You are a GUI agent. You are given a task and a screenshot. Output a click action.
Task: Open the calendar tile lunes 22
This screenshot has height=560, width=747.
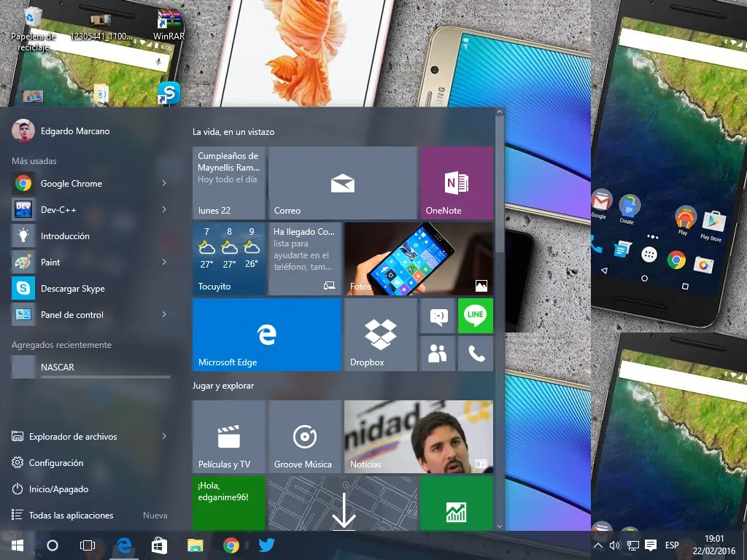[x=228, y=183]
